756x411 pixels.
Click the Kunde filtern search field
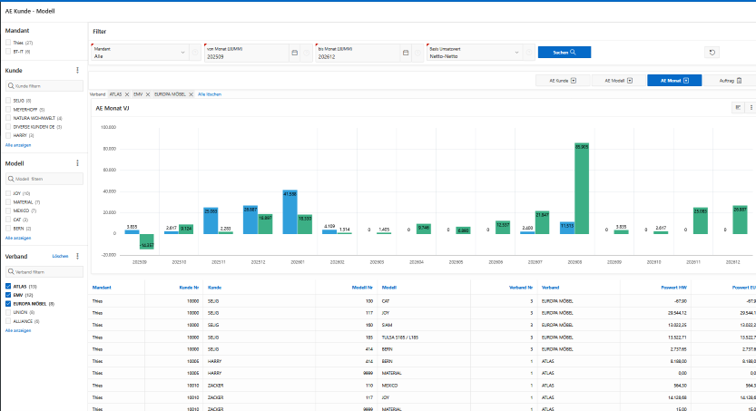click(44, 86)
